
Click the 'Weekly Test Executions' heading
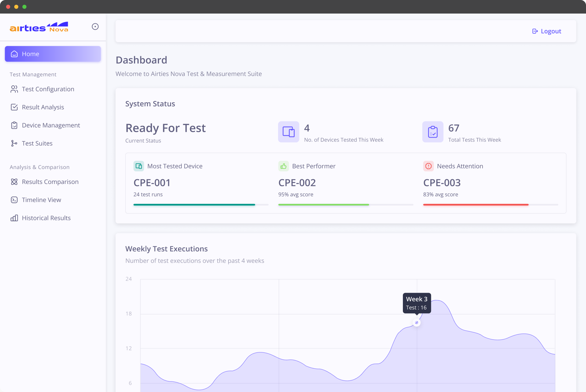coord(167,249)
